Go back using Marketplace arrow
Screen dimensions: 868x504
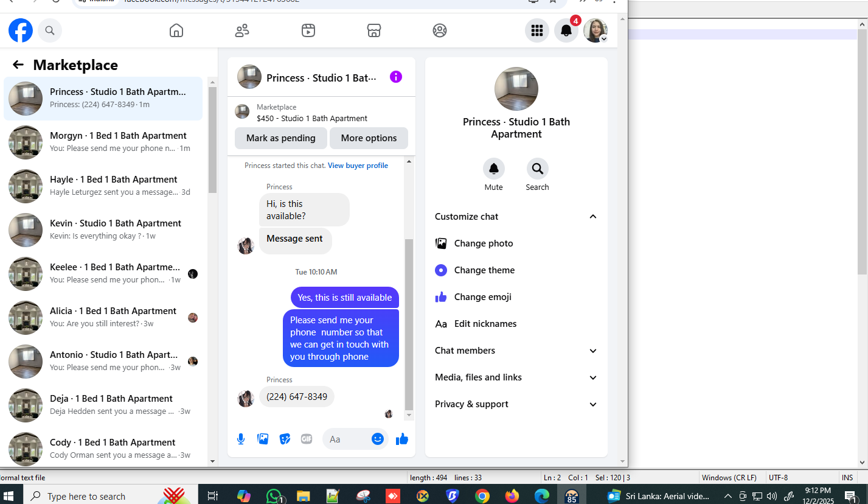18,65
